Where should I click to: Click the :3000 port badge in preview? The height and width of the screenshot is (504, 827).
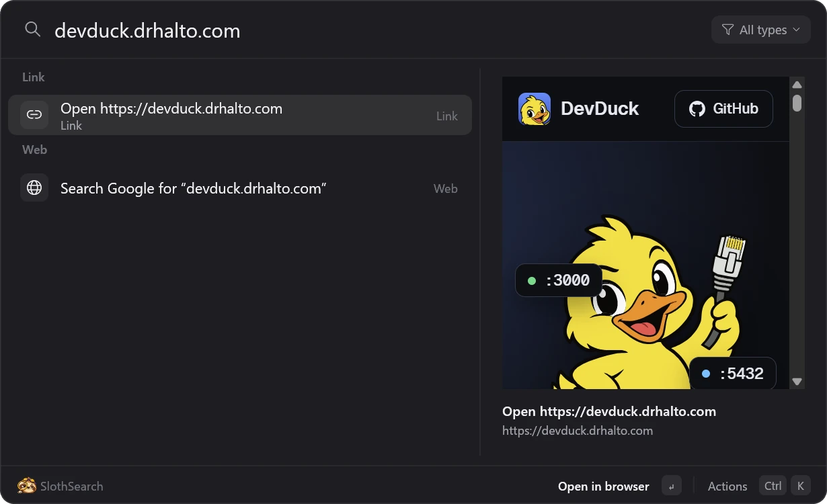(x=558, y=280)
